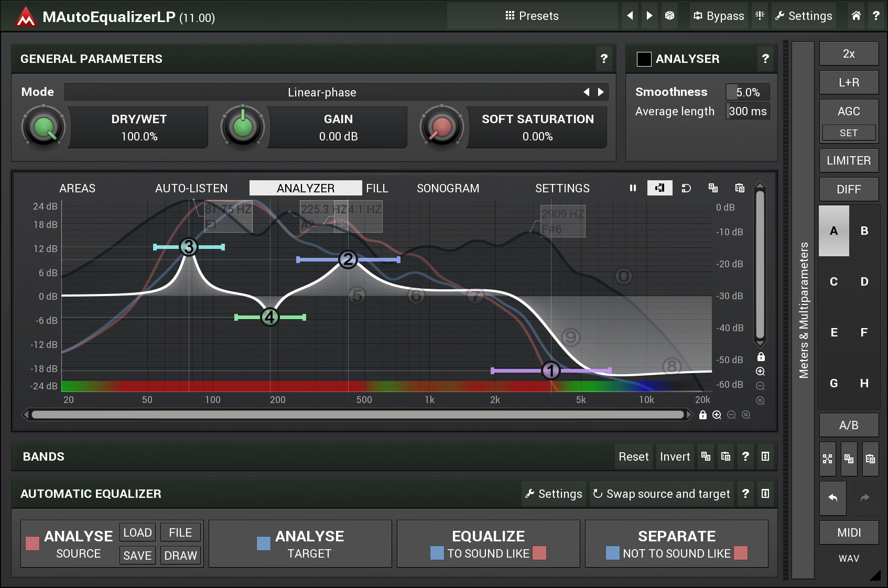The width and height of the screenshot is (888, 588).
Task: Click Swap source and target
Action: (x=662, y=494)
